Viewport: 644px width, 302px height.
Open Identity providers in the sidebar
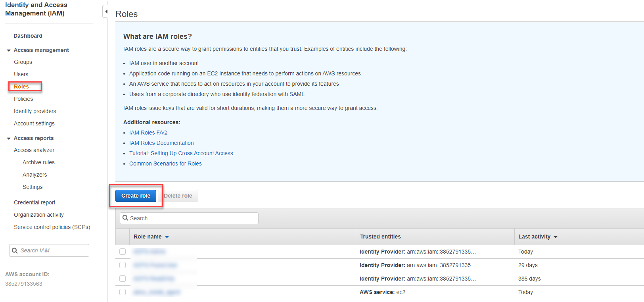35,111
